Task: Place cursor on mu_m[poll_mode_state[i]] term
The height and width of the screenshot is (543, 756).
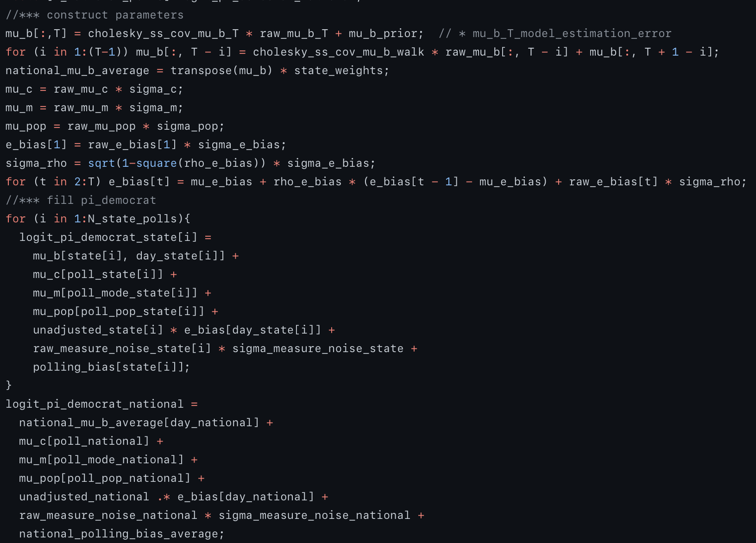Action: (x=115, y=293)
